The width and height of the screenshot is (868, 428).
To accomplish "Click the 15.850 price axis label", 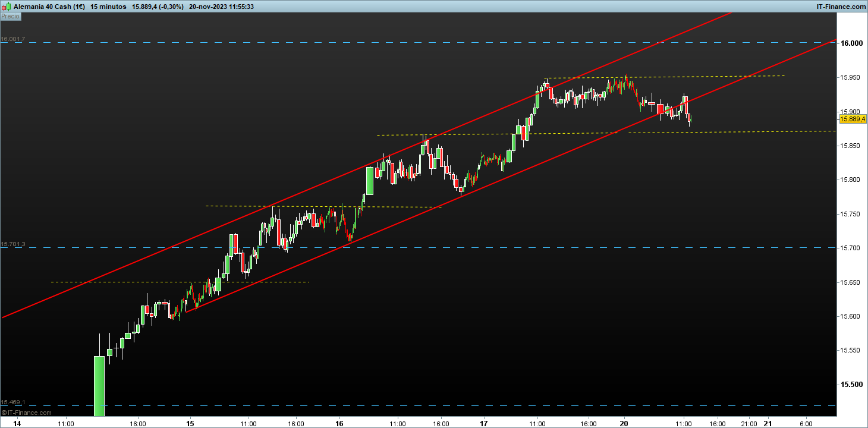I will click(850, 146).
